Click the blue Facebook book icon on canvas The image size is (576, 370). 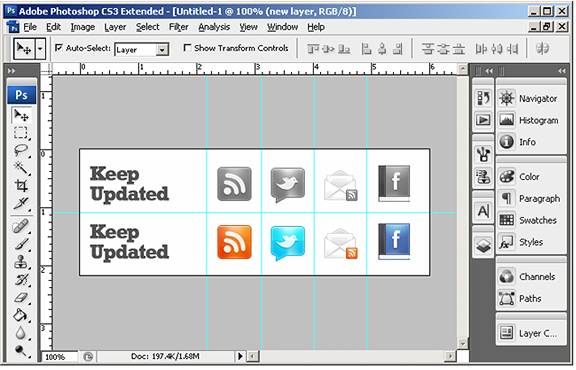pyautogui.click(x=394, y=241)
